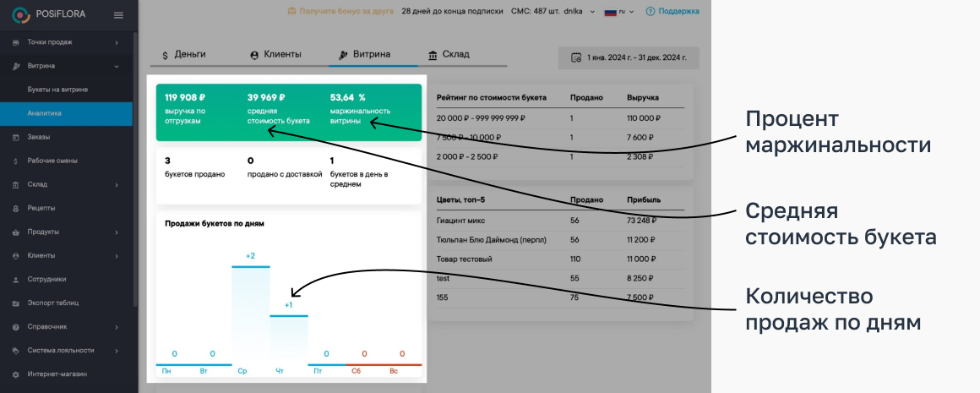This screenshot has width=980, height=393.
Task: Click the Экспорт таблиц folder icon
Action: coord(16,303)
